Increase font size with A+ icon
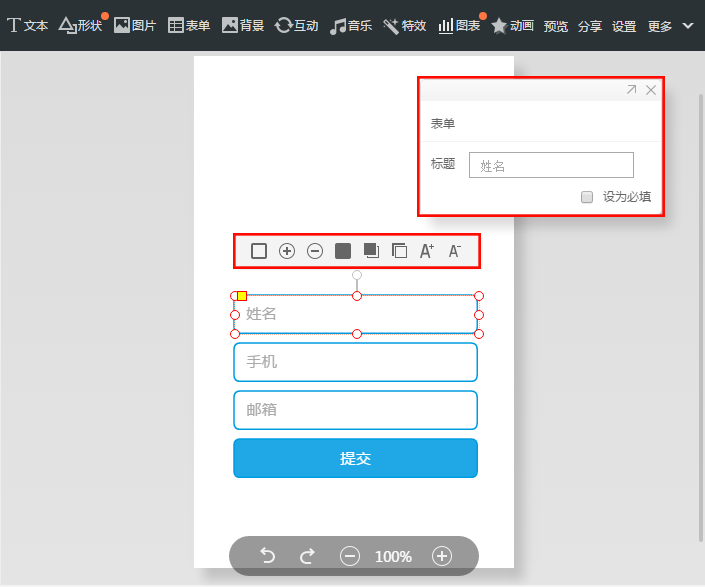 point(427,251)
